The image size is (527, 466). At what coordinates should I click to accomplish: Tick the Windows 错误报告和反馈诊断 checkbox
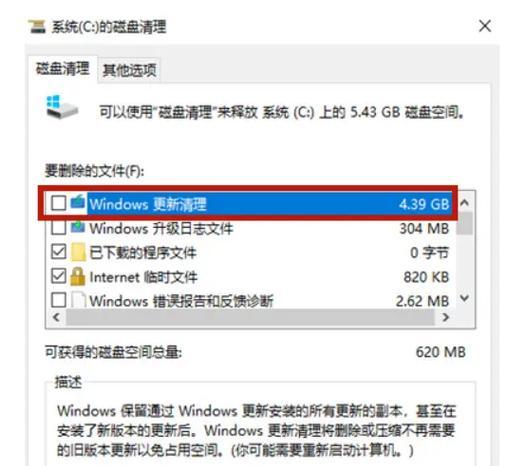coord(58,300)
